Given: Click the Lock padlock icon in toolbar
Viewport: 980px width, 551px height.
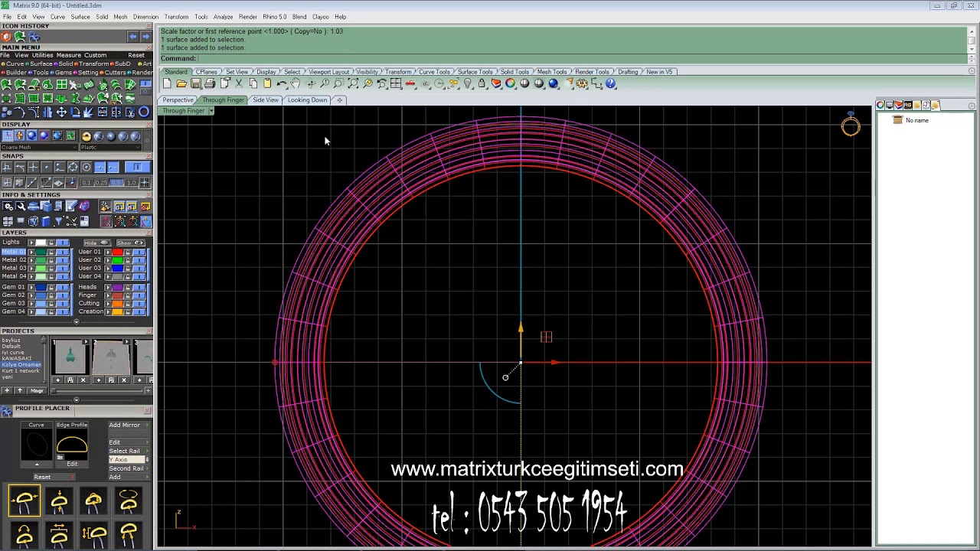Looking at the screenshot, I should click(482, 83).
